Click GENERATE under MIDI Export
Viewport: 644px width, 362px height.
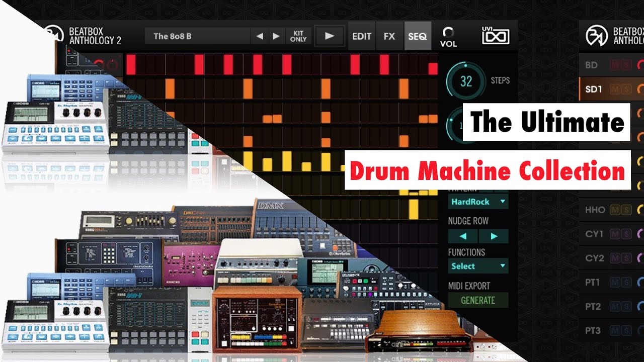click(478, 300)
